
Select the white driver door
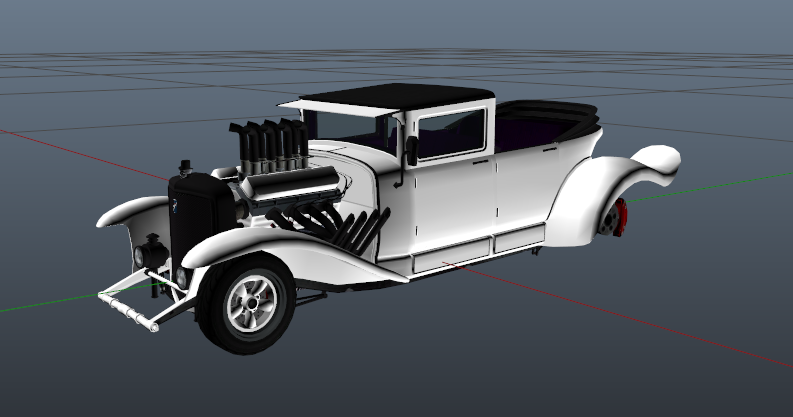pos(453,202)
